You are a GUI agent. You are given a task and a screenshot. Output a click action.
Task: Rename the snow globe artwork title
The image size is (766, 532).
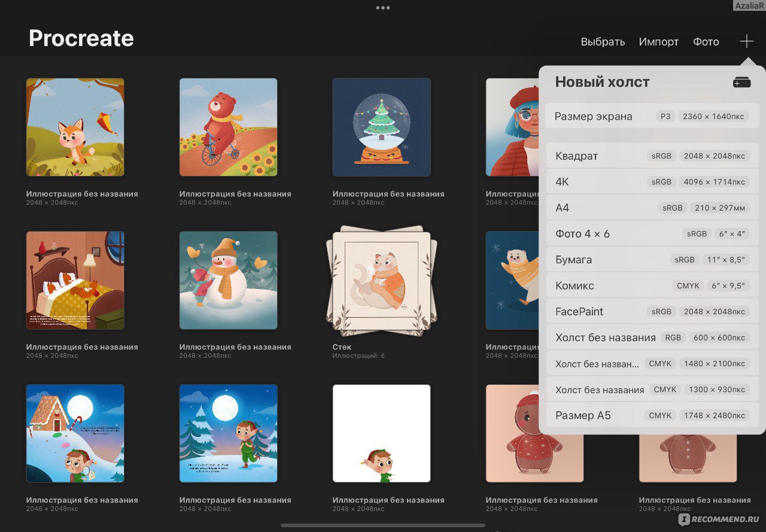388,194
